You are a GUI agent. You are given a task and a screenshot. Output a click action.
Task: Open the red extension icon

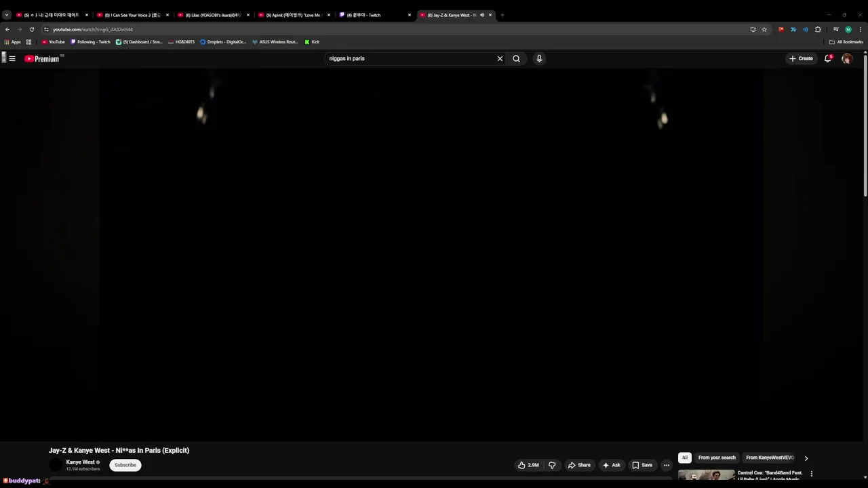point(781,29)
